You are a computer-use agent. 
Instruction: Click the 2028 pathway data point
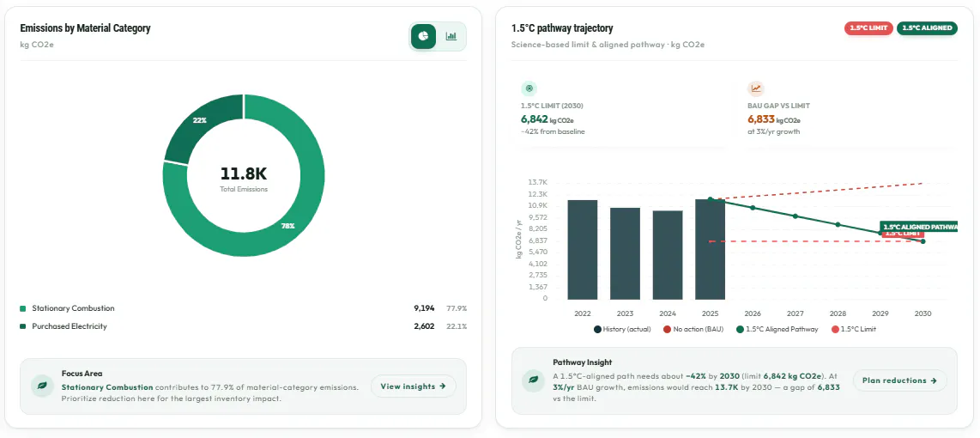click(838, 225)
